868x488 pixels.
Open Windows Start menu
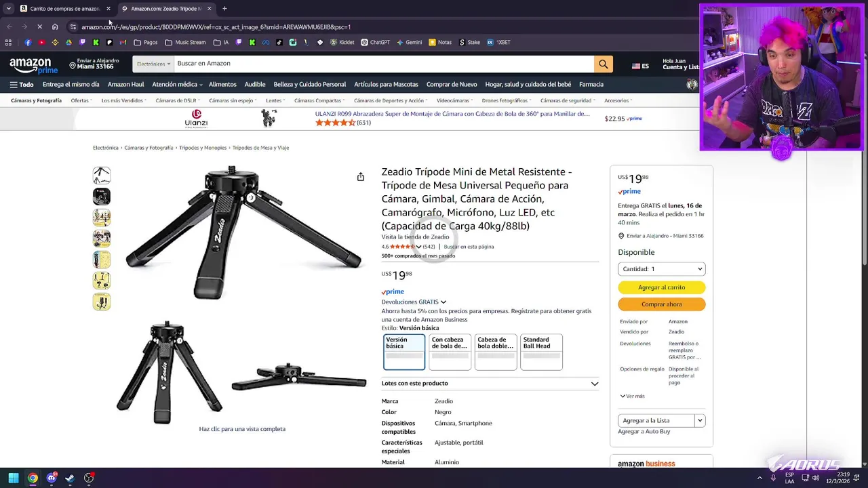14,478
